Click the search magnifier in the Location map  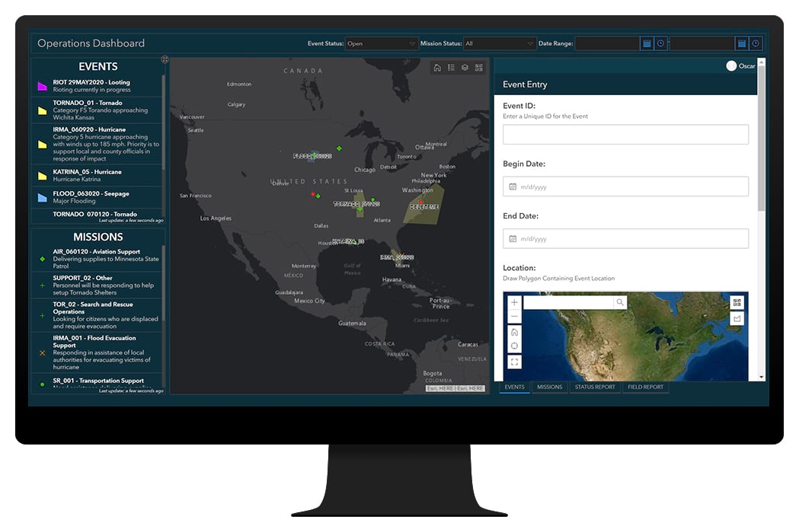(620, 302)
